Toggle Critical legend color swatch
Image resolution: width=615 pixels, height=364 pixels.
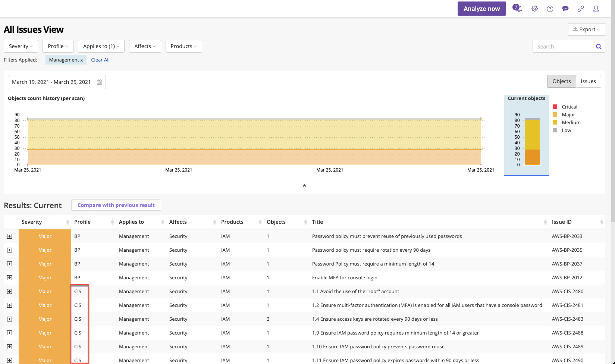[x=555, y=107]
